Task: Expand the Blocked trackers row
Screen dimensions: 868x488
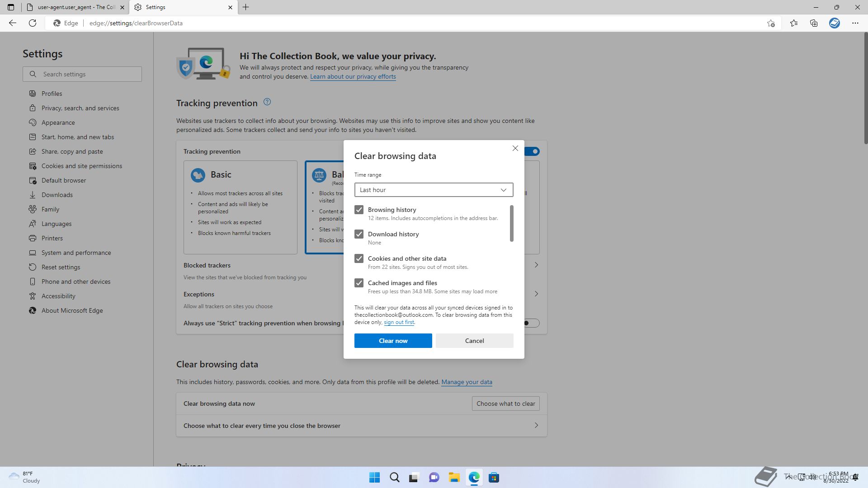Action: click(x=536, y=265)
